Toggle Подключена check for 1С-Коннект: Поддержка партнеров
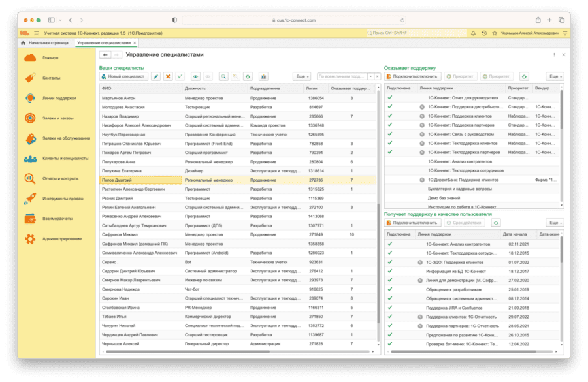The image size is (588, 382). point(390,125)
